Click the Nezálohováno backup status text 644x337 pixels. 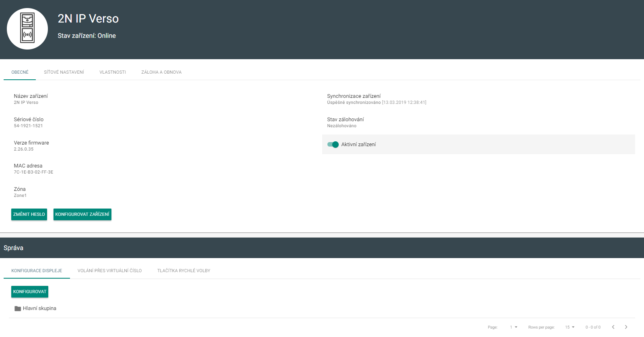pyautogui.click(x=342, y=126)
